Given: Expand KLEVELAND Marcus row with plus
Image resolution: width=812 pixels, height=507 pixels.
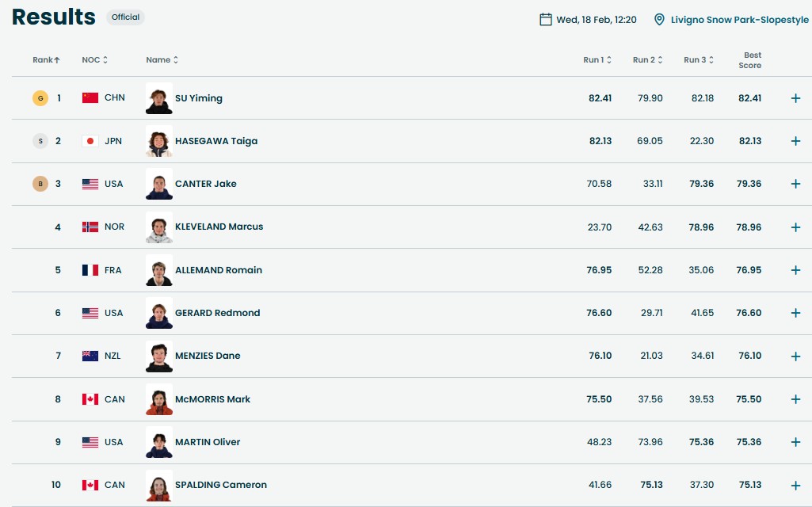Looking at the screenshot, I should click(x=795, y=227).
